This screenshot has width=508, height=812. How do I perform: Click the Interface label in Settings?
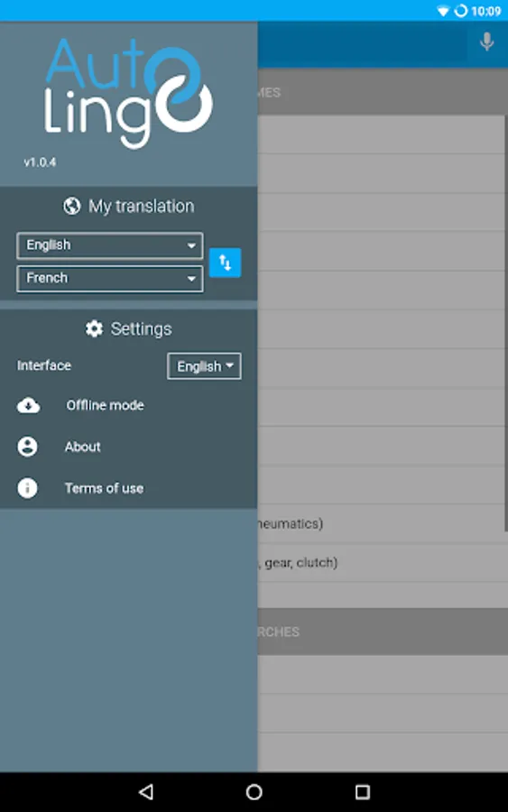point(44,365)
